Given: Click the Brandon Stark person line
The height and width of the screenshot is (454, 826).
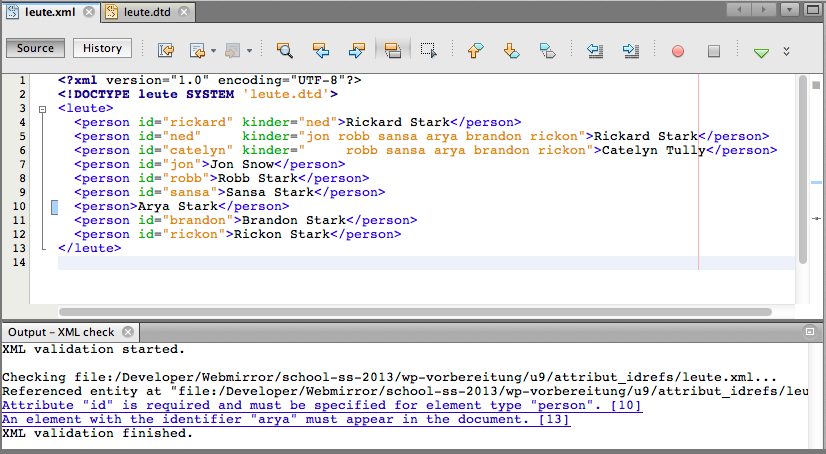Looking at the screenshot, I should (246, 220).
